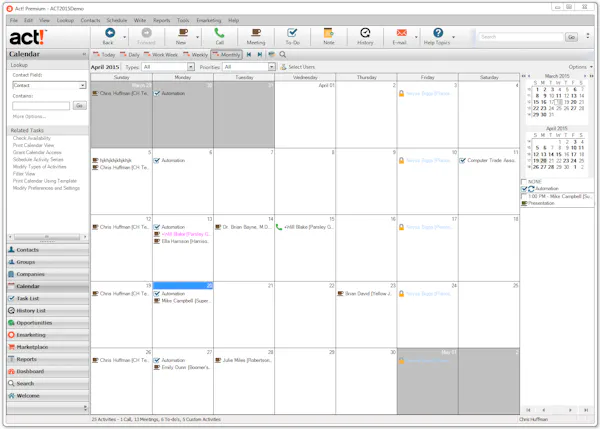Open Help Topics from the toolbar
The width and height of the screenshot is (600, 429).
point(438,33)
